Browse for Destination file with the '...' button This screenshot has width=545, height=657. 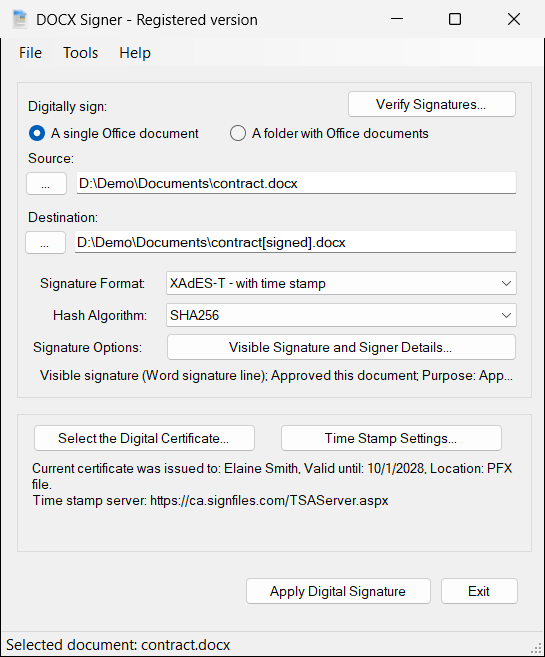coord(45,243)
